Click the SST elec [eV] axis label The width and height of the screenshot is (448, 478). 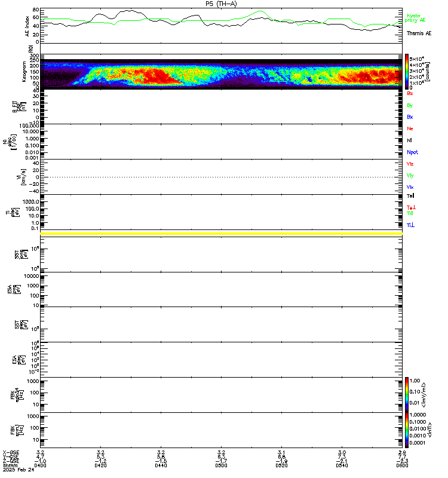22,324
